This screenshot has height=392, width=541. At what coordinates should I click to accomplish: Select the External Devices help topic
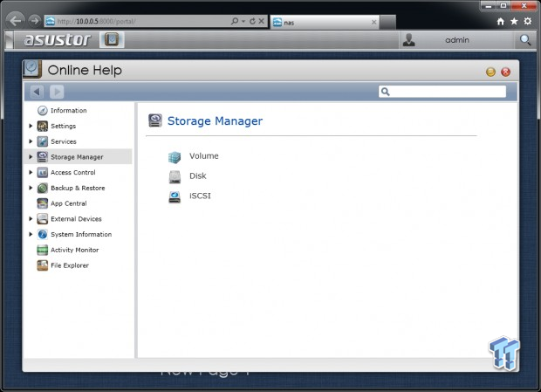point(76,219)
